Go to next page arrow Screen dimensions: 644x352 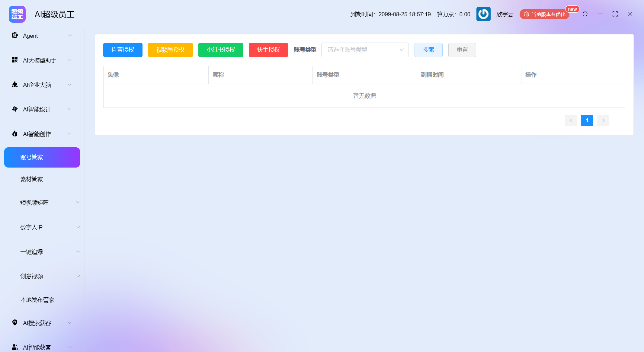coord(603,120)
